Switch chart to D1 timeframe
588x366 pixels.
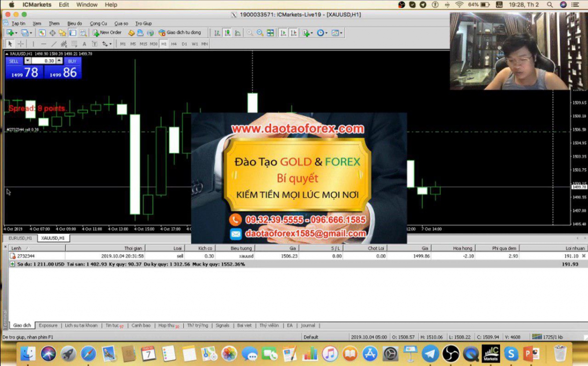click(x=184, y=44)
